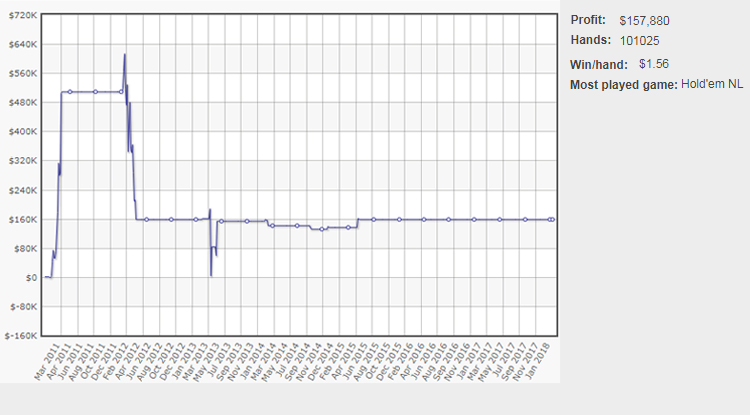
Task: Click the hands count 101025
Action: [639, 41]
